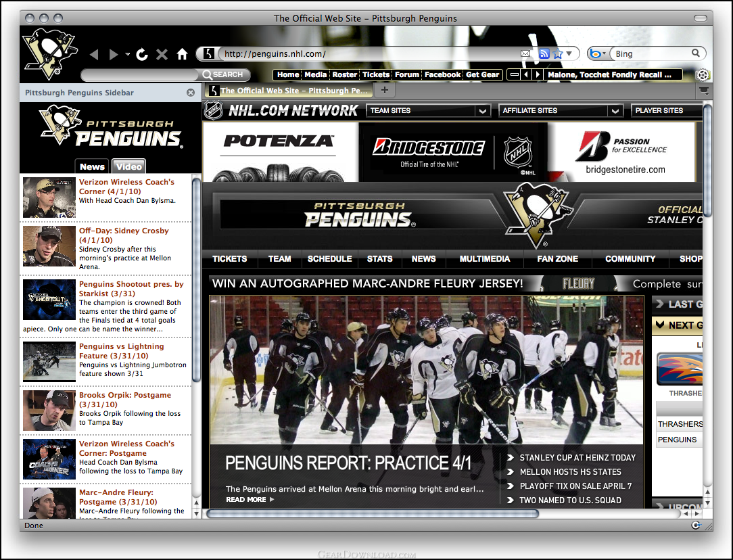Click the NHL shield logo in network bar
This screenshot has width=733, height=560.
pos(214,110)
